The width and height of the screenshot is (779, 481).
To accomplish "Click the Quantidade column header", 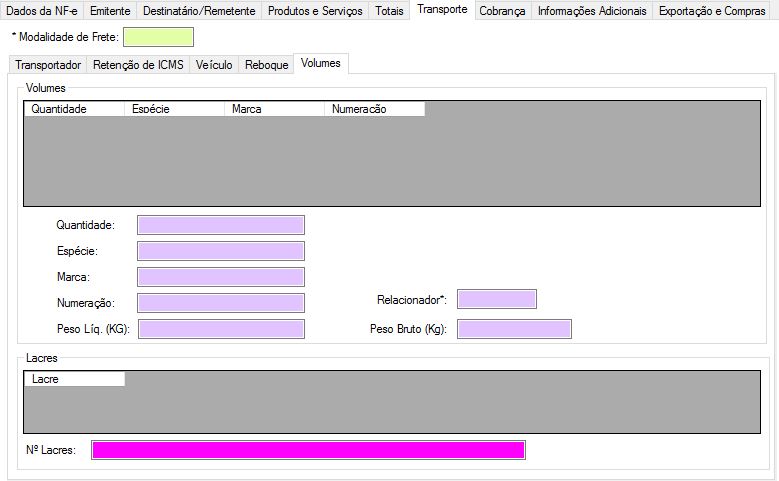I will click(74, 109).
